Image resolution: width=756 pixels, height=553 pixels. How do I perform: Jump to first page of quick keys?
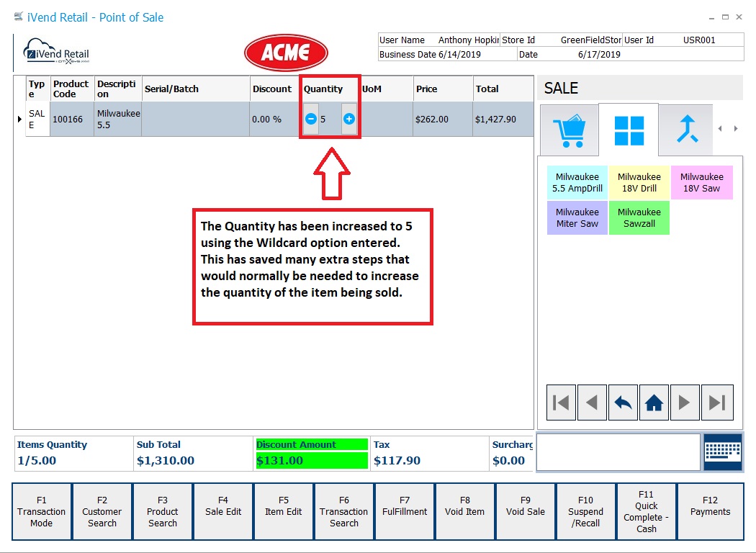pyautogui.click(x=561, y=402)
